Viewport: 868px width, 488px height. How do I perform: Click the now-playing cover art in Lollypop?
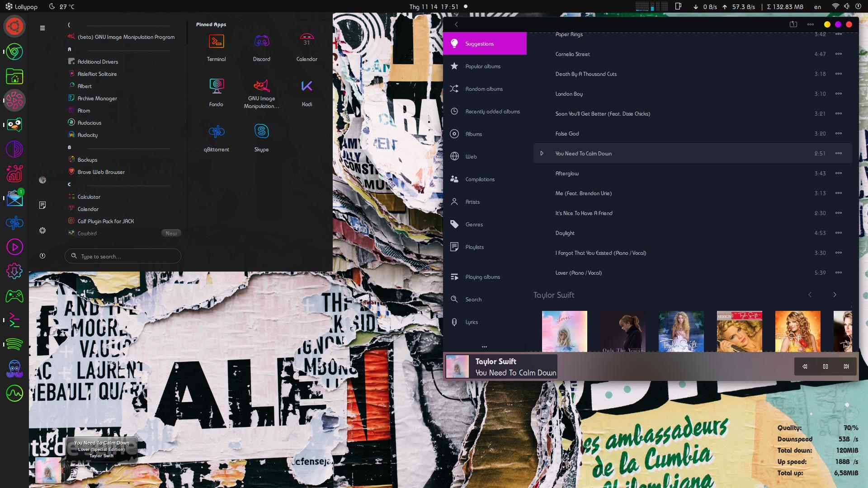click(458, 366)
